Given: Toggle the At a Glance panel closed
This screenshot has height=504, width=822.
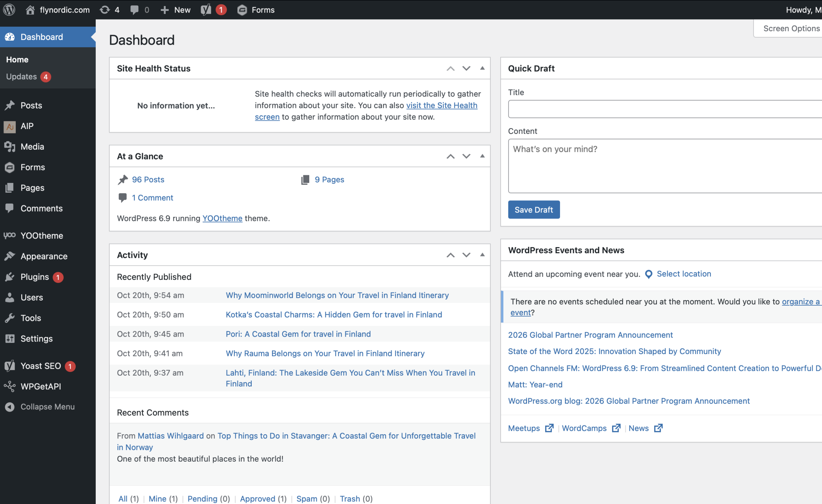Looking at the screenshot, I should (x=482, y=156).
